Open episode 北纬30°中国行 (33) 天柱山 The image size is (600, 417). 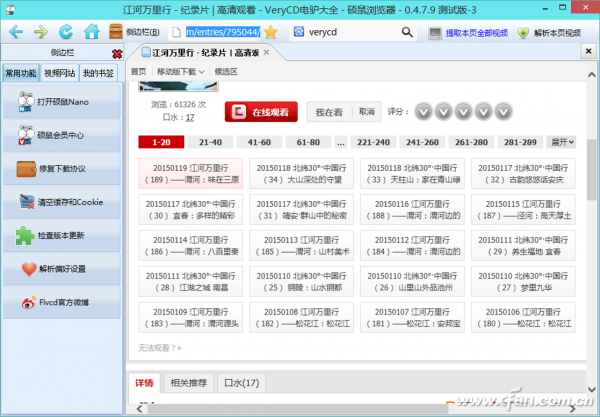[412, 174]
